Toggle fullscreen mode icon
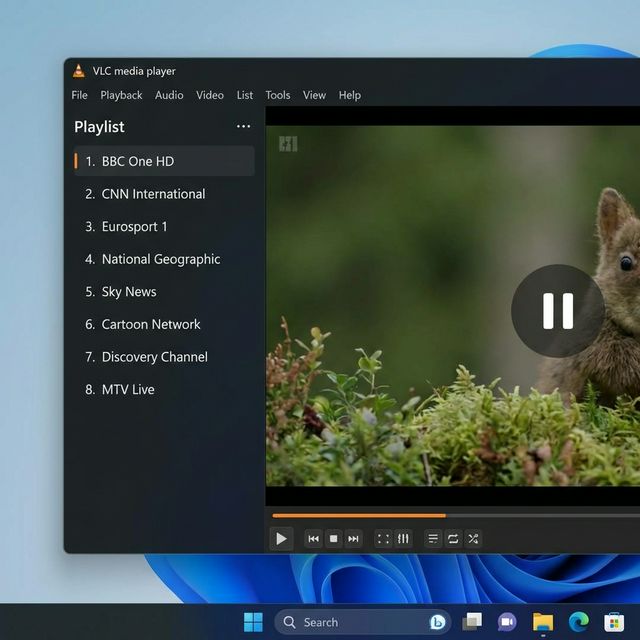Viewport: 640px width, 640px height. 383,539
